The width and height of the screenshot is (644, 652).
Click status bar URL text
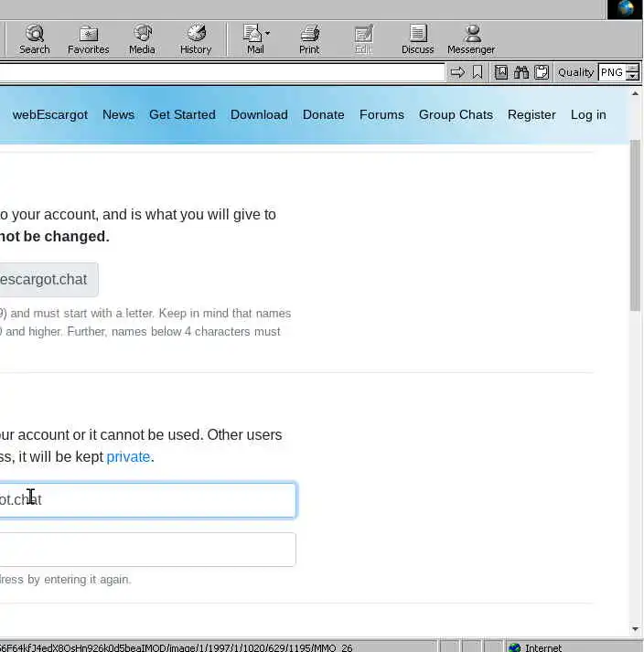click(x=176, y=647)
